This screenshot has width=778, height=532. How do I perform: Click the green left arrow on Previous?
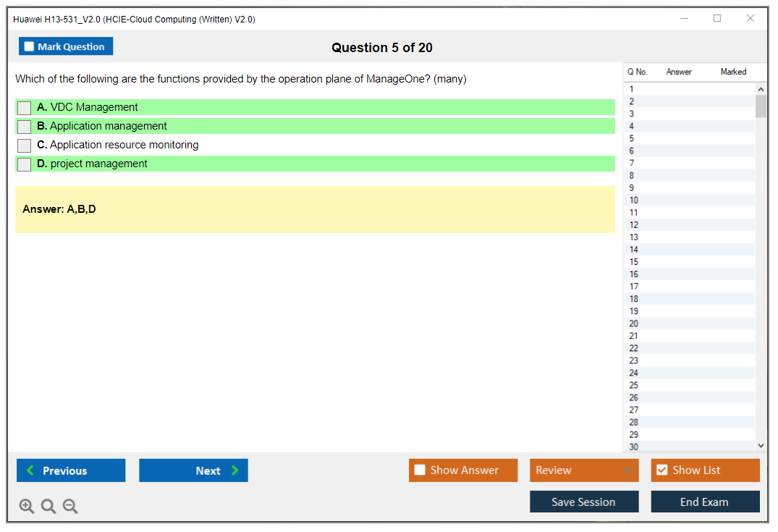coord(30,470)
